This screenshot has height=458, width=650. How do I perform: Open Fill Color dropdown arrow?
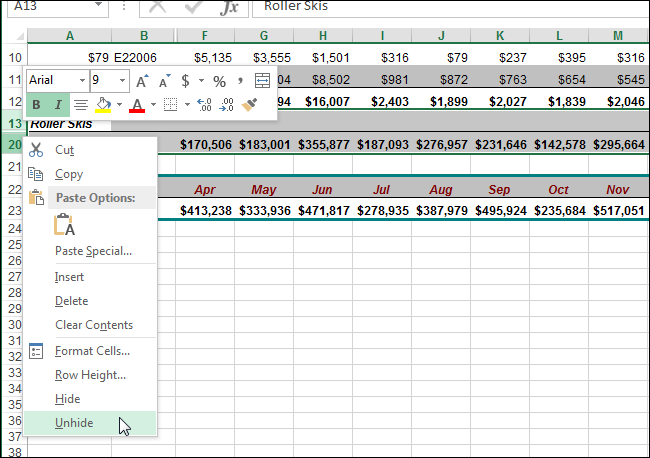pos(119,104)
